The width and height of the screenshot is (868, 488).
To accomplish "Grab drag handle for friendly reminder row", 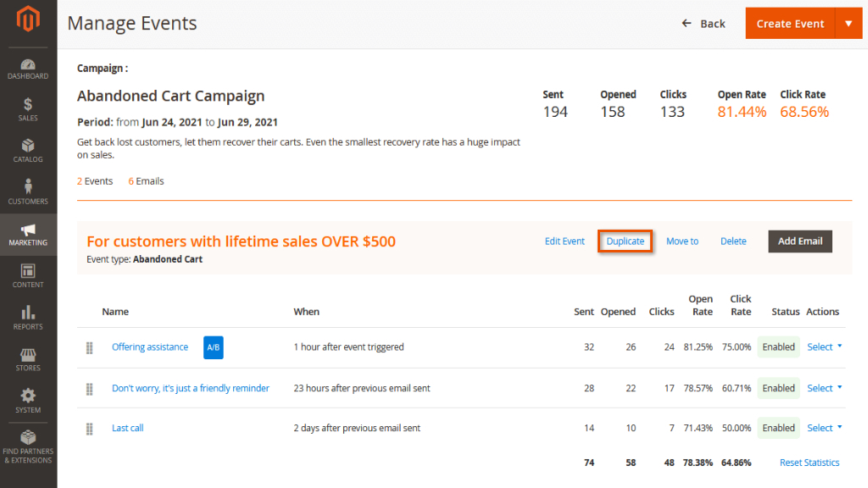I will (89, 389).
